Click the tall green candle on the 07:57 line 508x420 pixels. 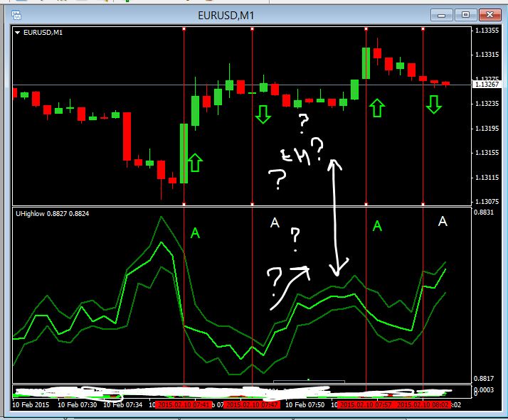pyautogui.click(x=366, y=63)
